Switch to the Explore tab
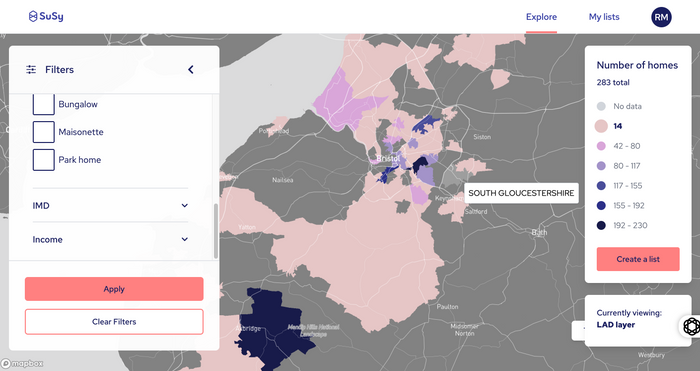 [541, 17]
